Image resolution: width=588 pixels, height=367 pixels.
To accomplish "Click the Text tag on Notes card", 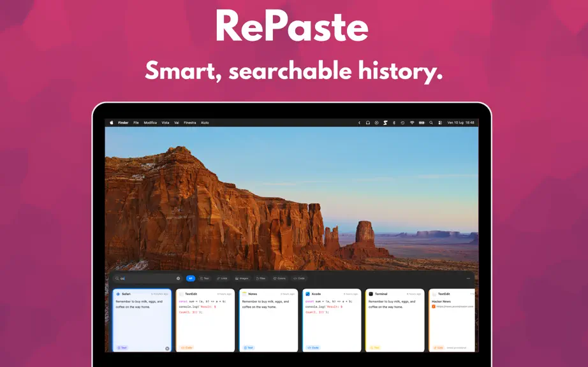I will pos(248,347).
